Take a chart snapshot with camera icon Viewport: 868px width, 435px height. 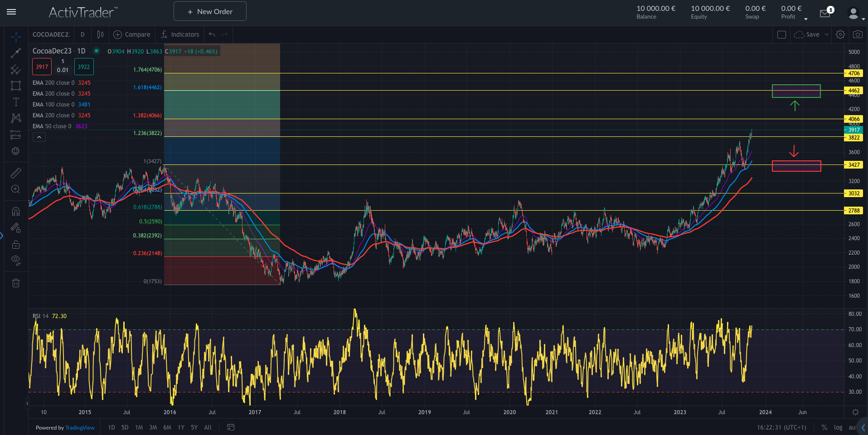(858, 34)
